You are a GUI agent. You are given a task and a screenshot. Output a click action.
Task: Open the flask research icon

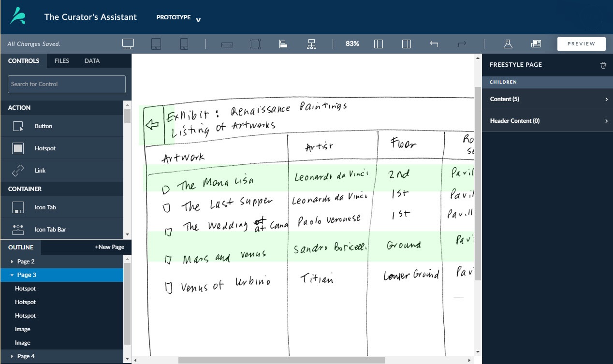coord(508,44)
